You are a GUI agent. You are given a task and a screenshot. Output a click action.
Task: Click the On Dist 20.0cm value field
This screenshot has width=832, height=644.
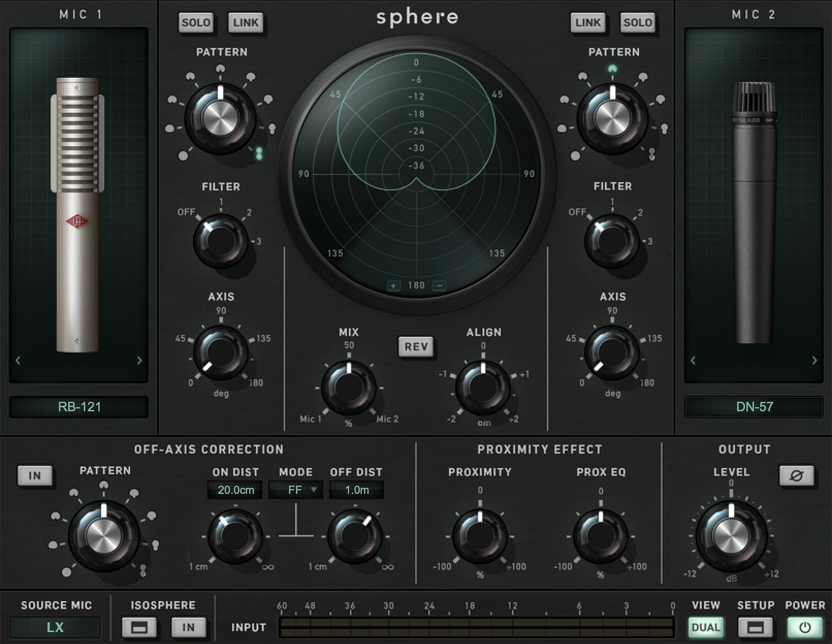pyautogui.click(x=235, y=490)
